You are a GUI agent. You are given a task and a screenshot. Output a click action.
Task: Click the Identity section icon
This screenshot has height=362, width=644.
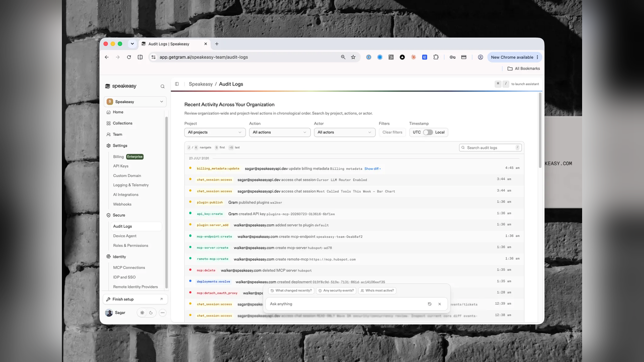click(x=109, y=257)
